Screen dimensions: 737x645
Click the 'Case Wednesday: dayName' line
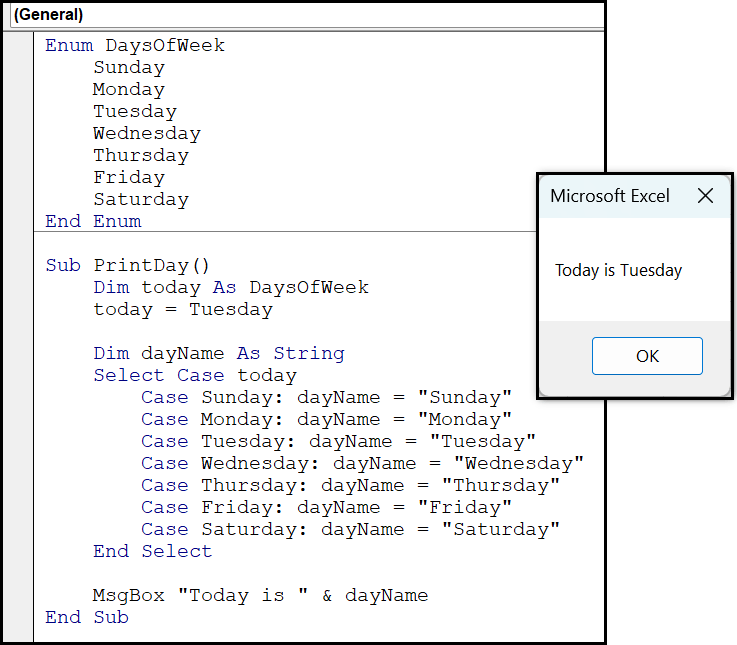[362, 464]
